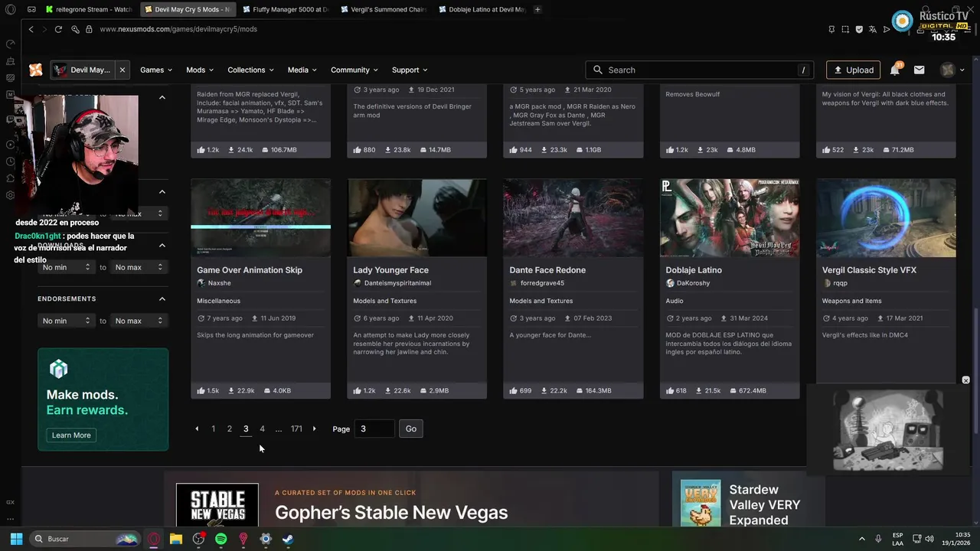The width and height of the screenshot is (980, 551).
Task: Click the page number input box
Action: (x=374, y=429)
